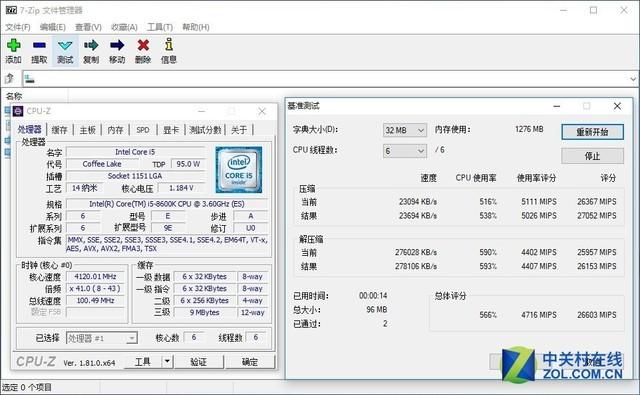The height and width of the screenshot is (395, 640).
Task: Click the processor name field Intel Core i5
Action: 135,152
